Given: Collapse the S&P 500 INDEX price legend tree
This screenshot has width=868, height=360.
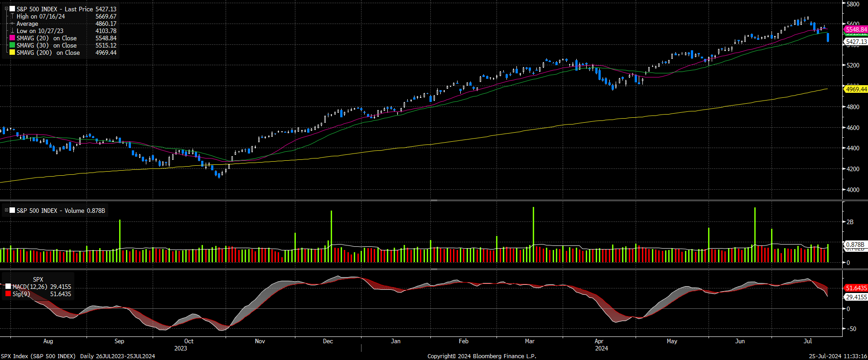Looking at the screenshot, I should tap(6, 9).
